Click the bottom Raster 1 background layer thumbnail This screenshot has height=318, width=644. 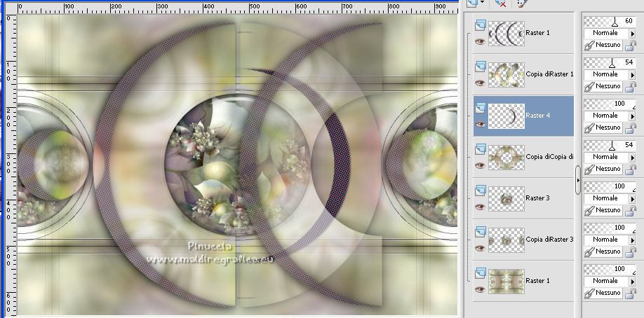tap(507, 282)
